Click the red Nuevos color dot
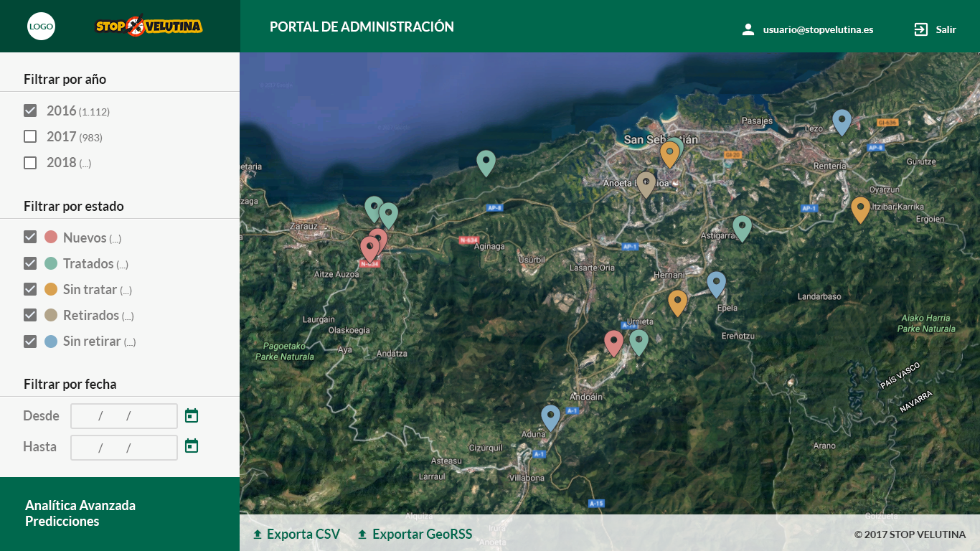The image size is (980, 551). tap(51, 237)
